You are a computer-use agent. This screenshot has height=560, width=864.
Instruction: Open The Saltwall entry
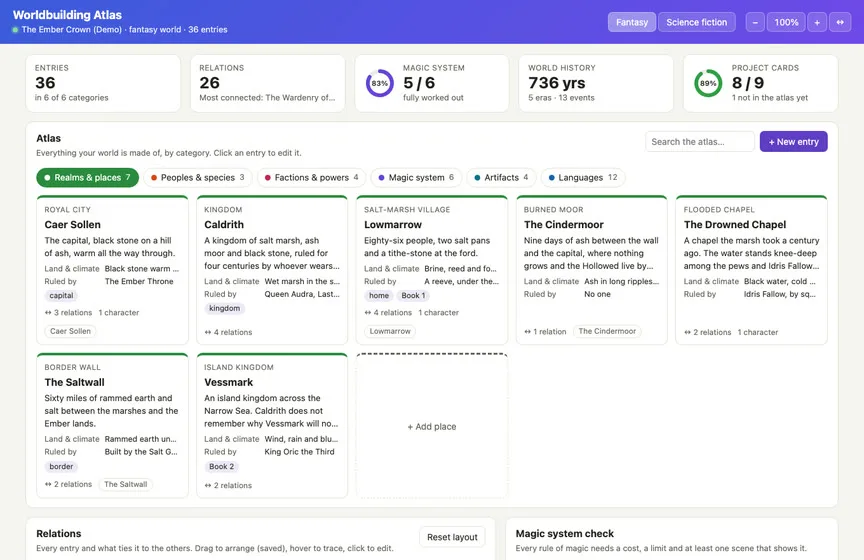(112, 426)
